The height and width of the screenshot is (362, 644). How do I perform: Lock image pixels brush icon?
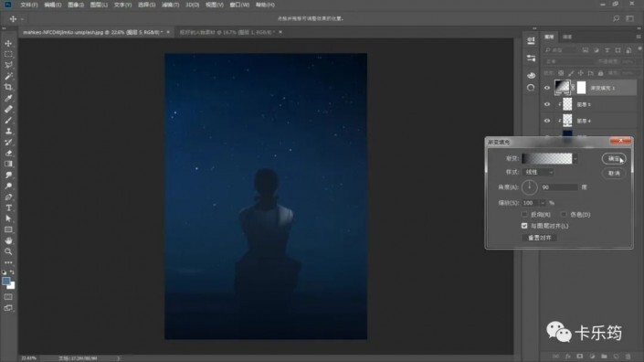[571, 73]
